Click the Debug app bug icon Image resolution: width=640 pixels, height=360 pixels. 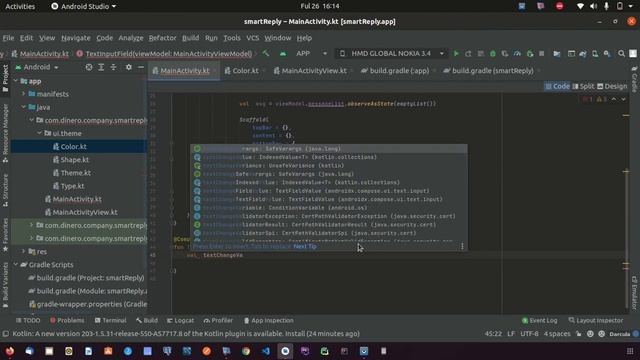493,53
